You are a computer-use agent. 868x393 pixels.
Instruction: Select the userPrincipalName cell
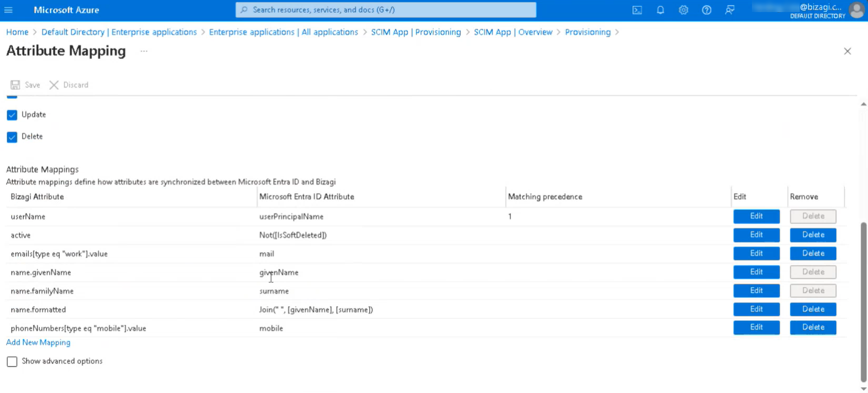pos(291,217)
